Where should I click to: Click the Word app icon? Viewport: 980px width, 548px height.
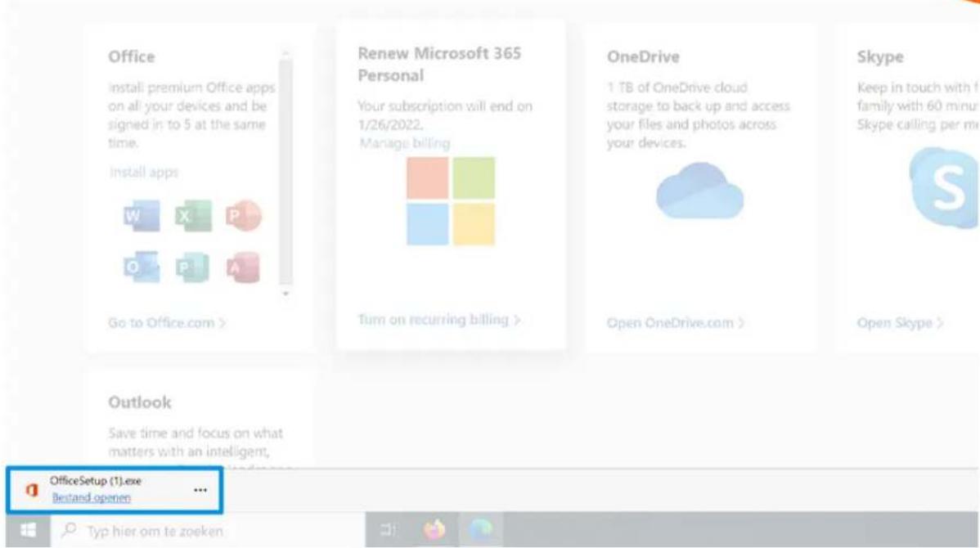pyautogui.click(x=142, y=216)
